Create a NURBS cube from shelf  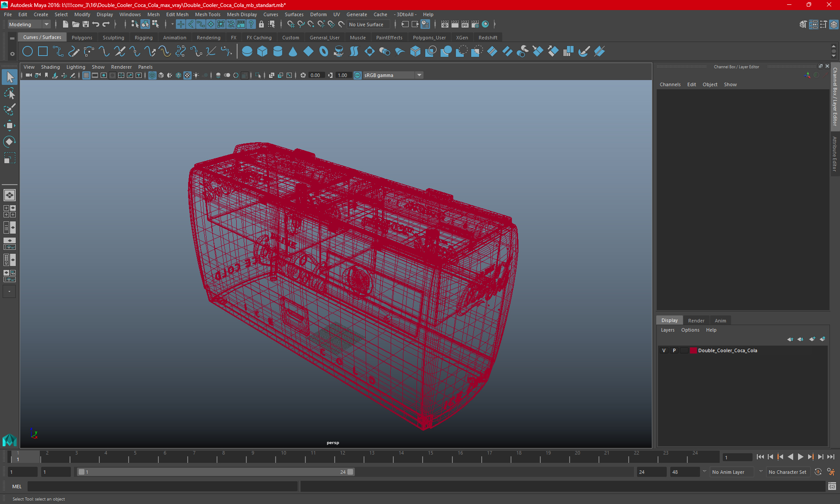click(262, 52)
